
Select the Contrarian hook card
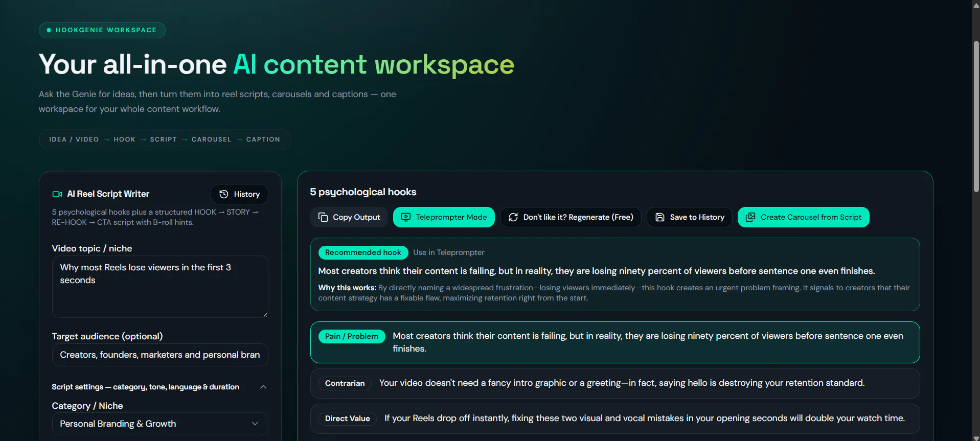pos(615,383)
